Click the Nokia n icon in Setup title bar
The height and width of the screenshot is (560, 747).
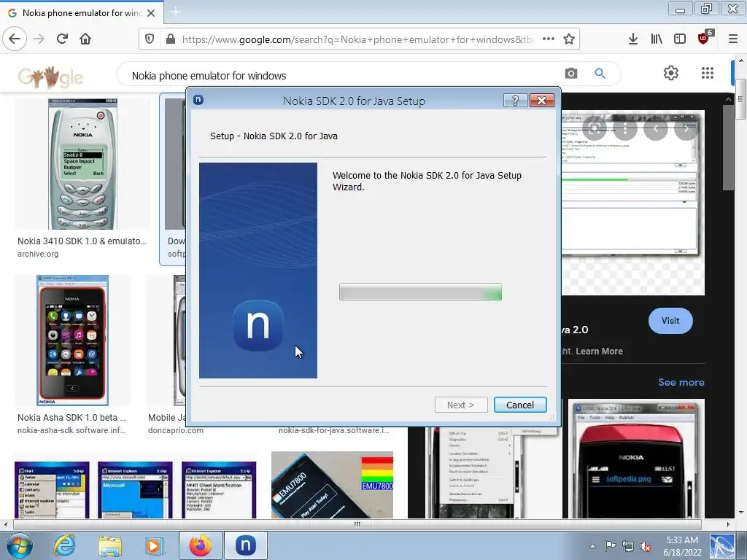point(198,99)
